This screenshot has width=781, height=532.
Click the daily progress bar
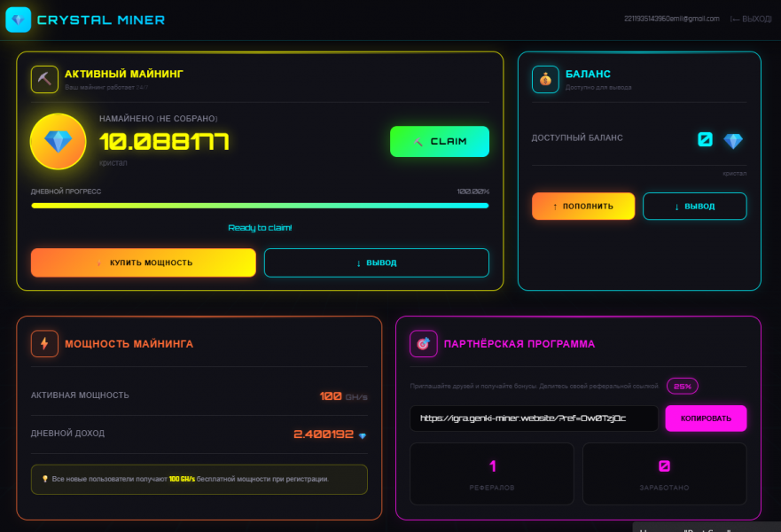260,206
